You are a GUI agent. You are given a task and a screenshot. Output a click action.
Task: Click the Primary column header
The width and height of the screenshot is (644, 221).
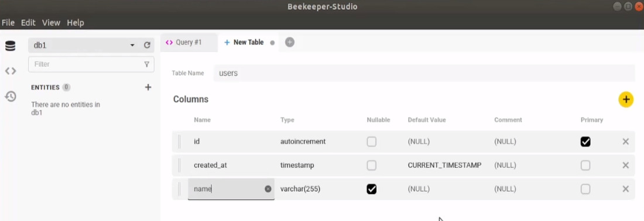coord(592,120)
